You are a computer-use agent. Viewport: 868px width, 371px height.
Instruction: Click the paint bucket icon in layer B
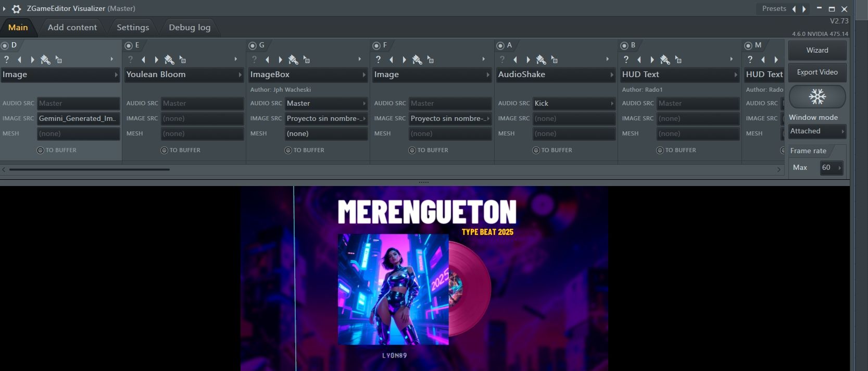(x=665, y=60)
